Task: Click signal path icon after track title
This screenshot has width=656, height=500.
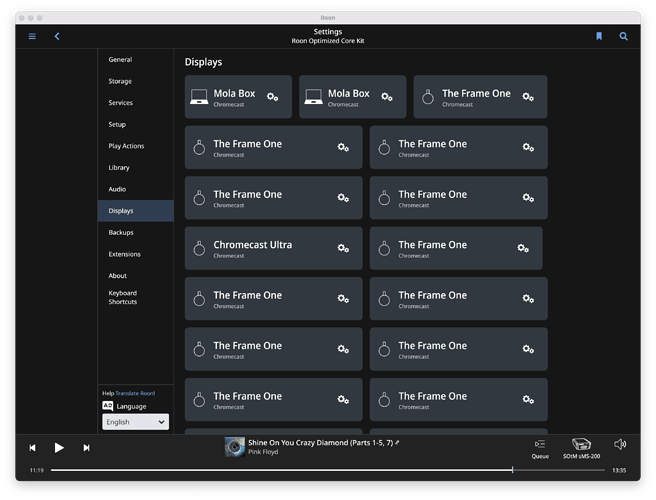Action: point(397,442)
